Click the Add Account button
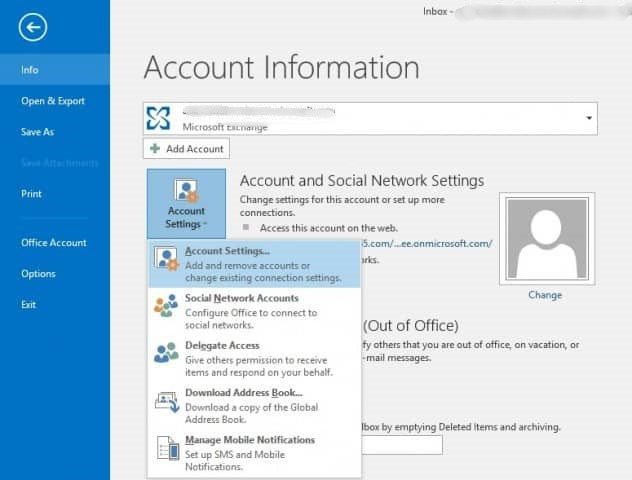Image resolution: width=632 pixels, height=480 pixels. [186, 149]
